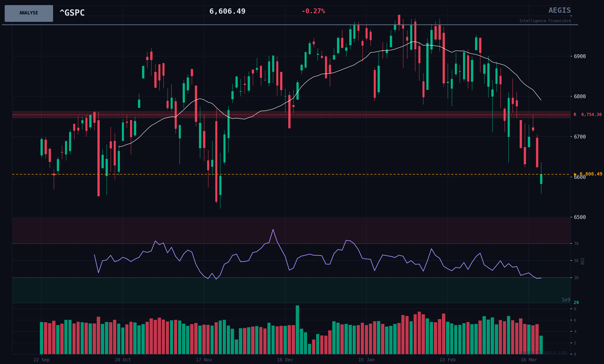Click the ^GSPC ticker symbol

tap(72, 13)
